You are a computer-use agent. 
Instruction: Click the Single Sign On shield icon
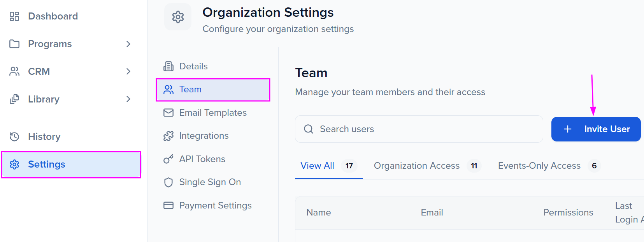(168, 182)
